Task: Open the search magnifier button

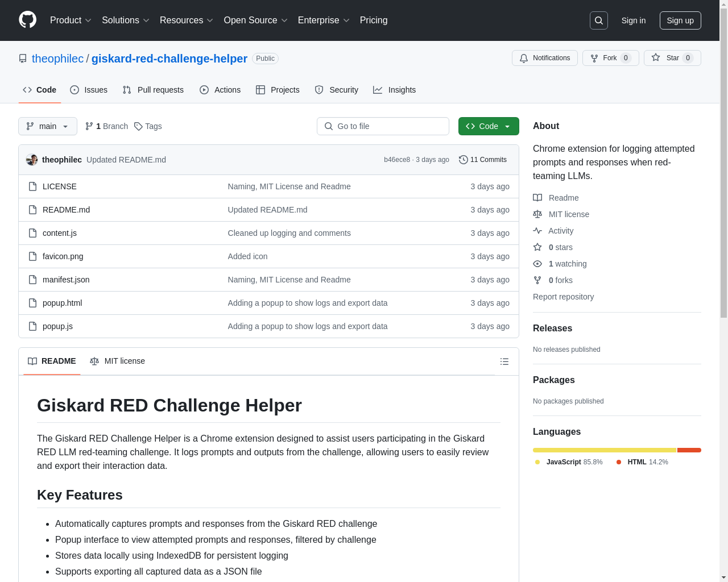Action: (599, 20)
